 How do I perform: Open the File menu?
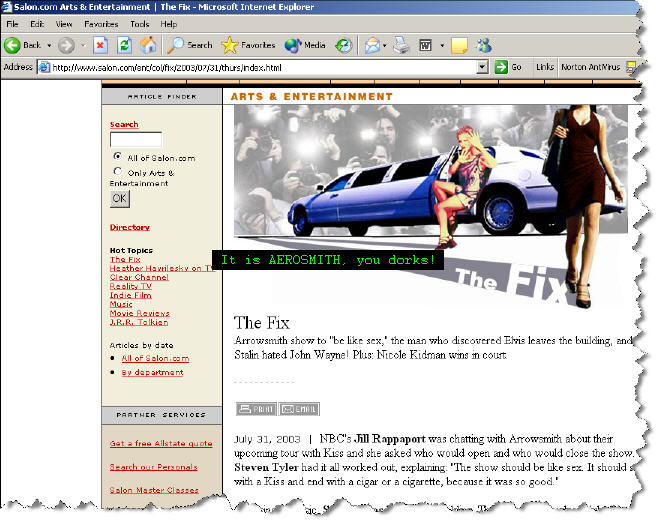pos(12,24)
